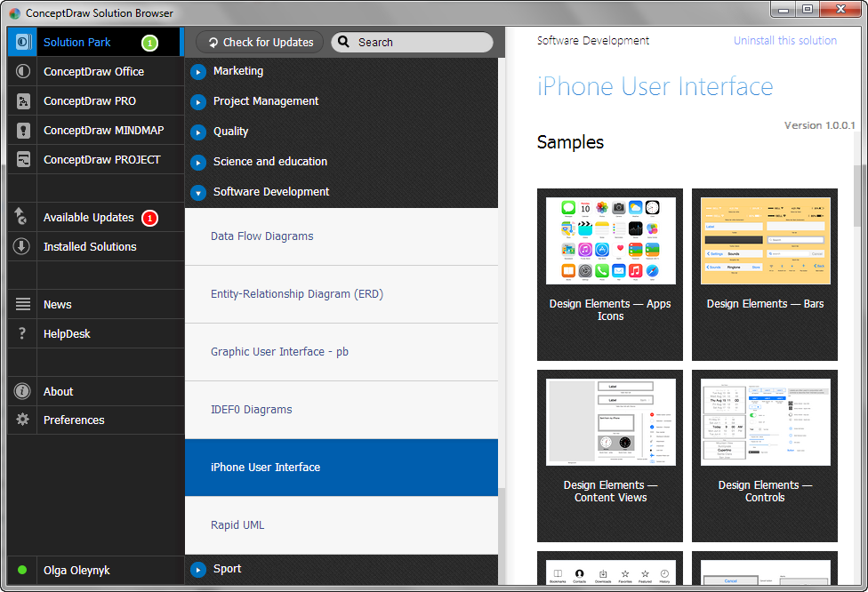Click Uninstall this solution link

tap(785, 40)
